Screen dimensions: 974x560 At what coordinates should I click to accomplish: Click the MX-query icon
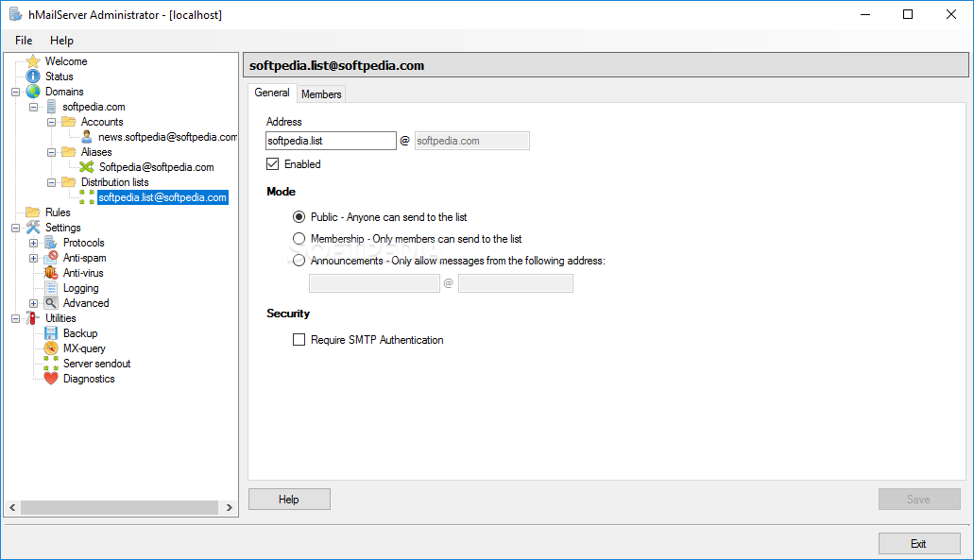(x=51, y=348)
